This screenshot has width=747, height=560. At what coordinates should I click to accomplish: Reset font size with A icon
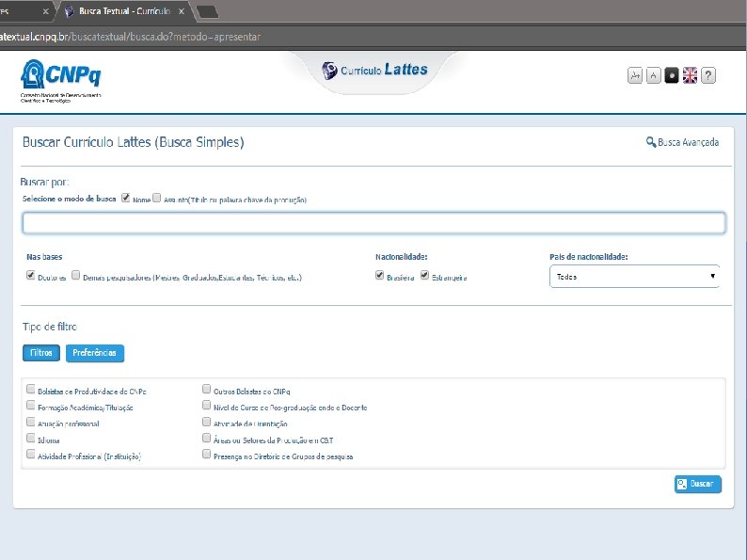click(653, 75)
